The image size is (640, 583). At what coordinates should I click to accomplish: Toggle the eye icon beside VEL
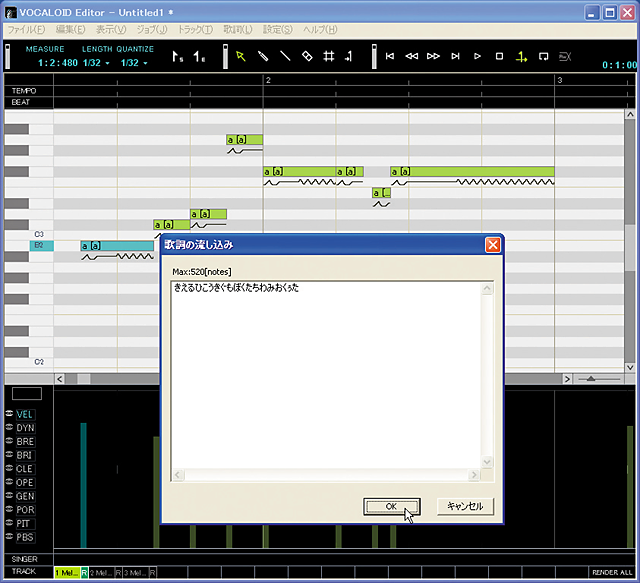tap(9, 414)
